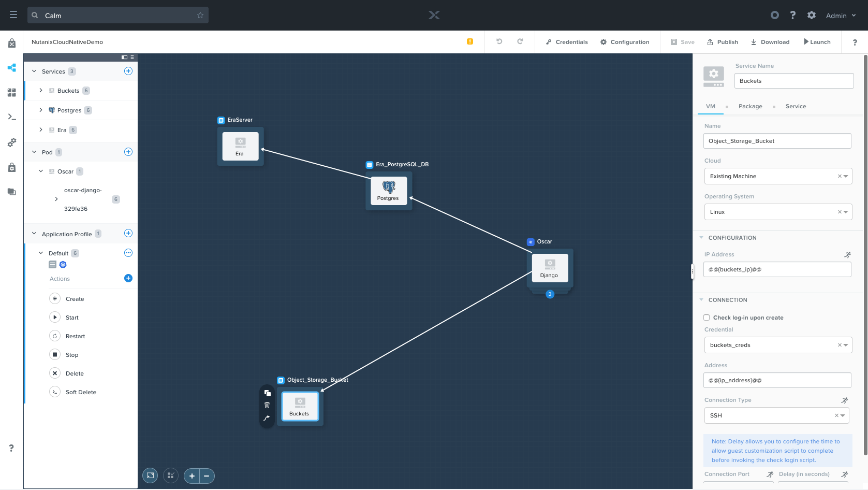Click the multi-select icon beside fit-to-screen

(x=170, y=475)
